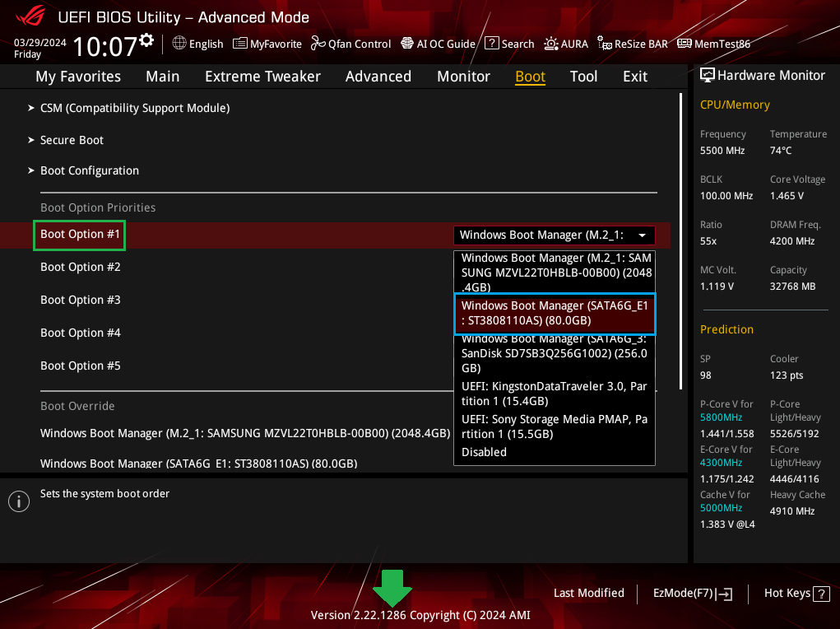Click the Prediction section heading
Image resolution: width=840 pixels, height=629 pixels.
726,329
